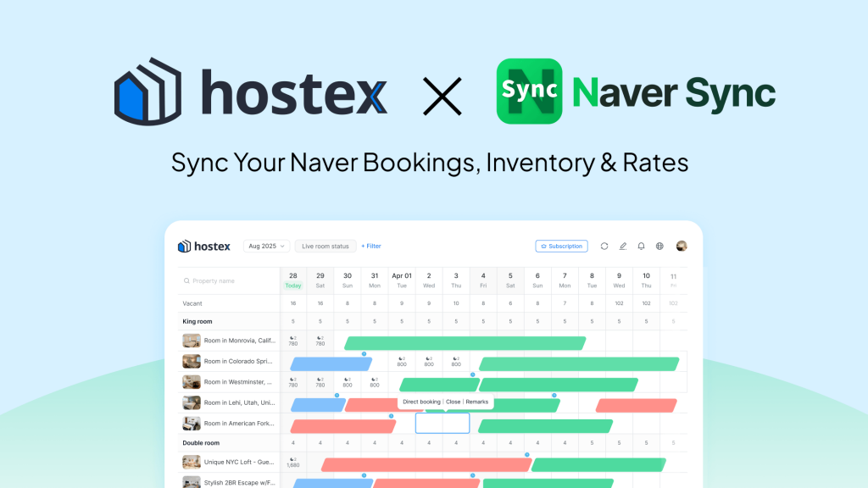This screenshot has width=868, height=488.
Task: Click Stylish 2BR Escape name
Action: click(x=240, y=482)
